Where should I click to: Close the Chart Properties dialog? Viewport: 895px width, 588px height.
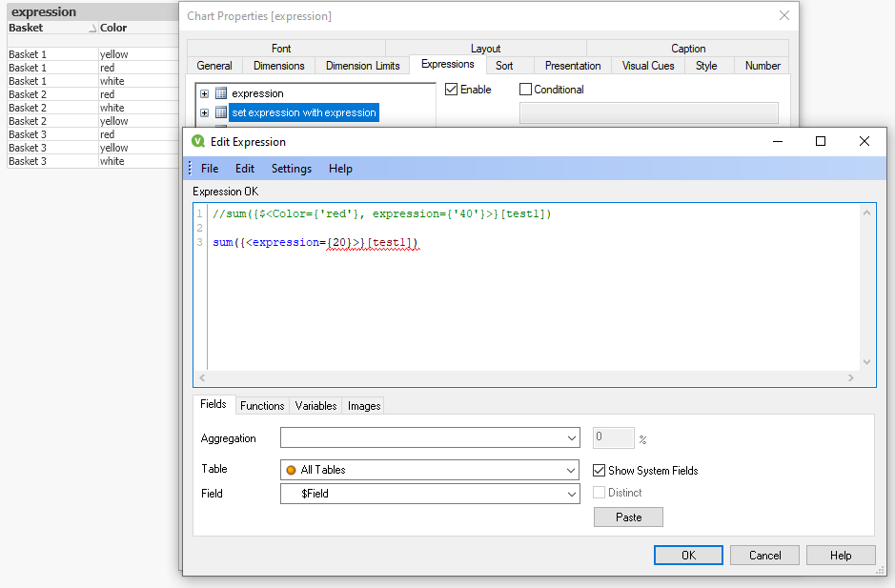pyautogui.click(x=784, y=15)
